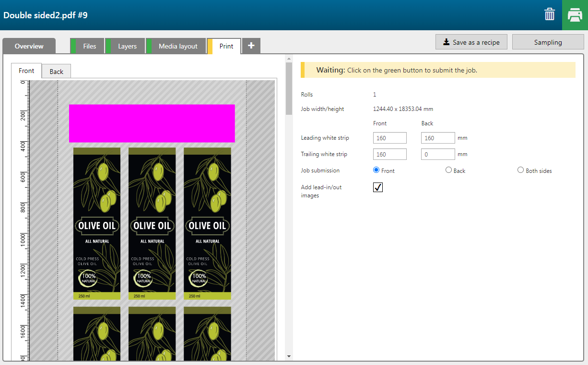Click the Front leading white strip field
Image resolution: width=588 pixels, height=365 pixels.
click(389, 138)
